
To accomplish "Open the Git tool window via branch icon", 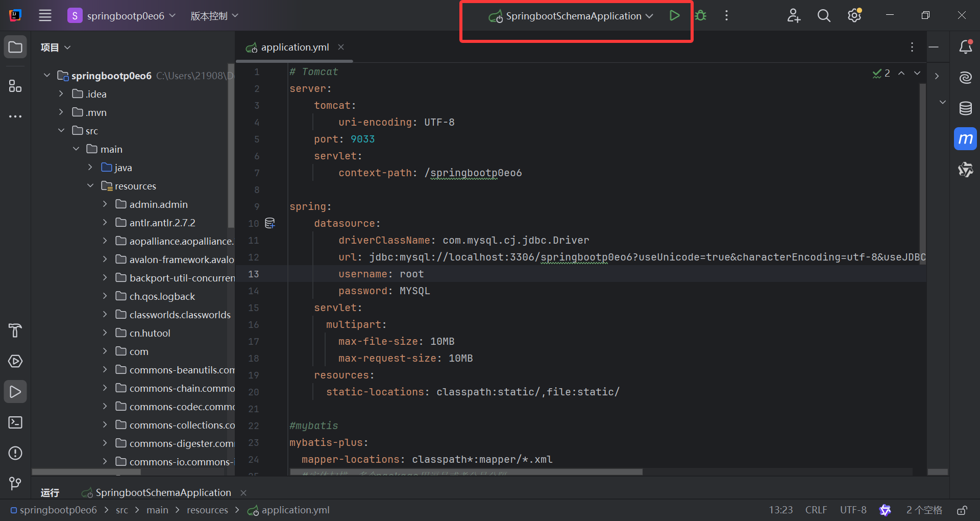I will [x=15, y=483].
